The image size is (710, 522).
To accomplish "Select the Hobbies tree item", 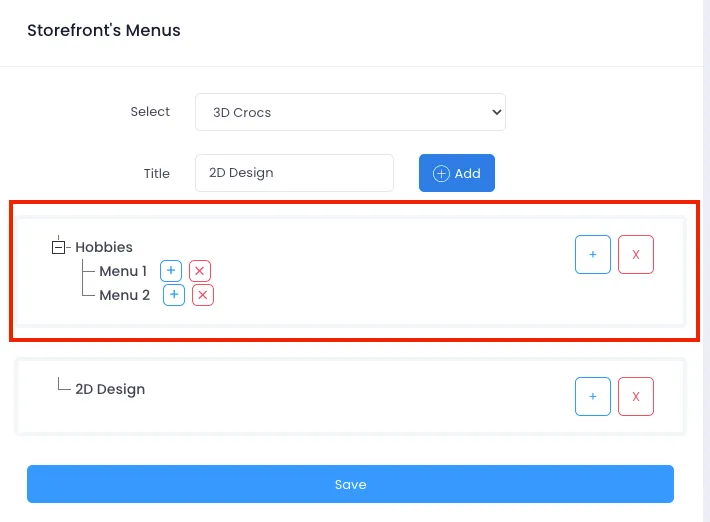I will (104, 247).
